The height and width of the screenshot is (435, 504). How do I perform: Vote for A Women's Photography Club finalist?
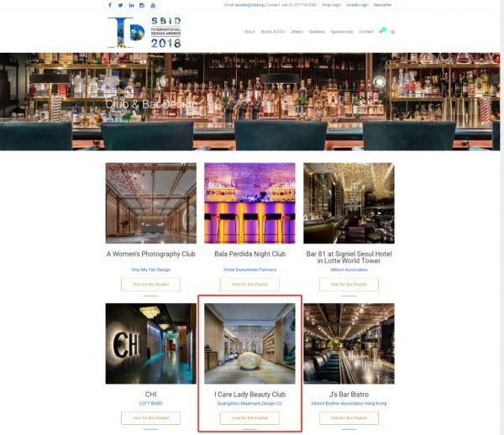coord(150,285)
